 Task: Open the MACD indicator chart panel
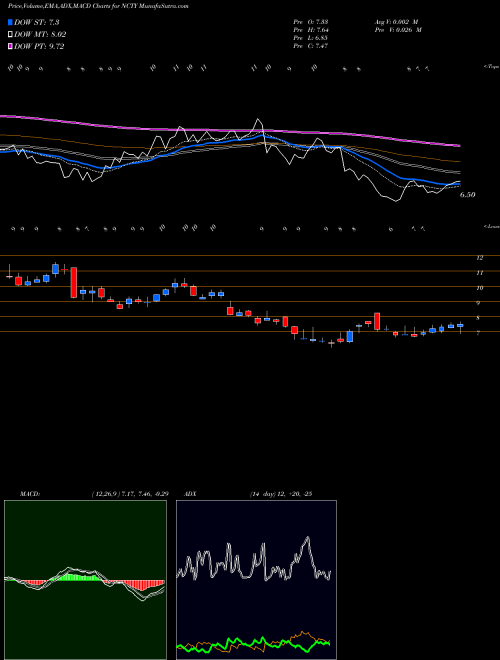click(x=85, y=580)
